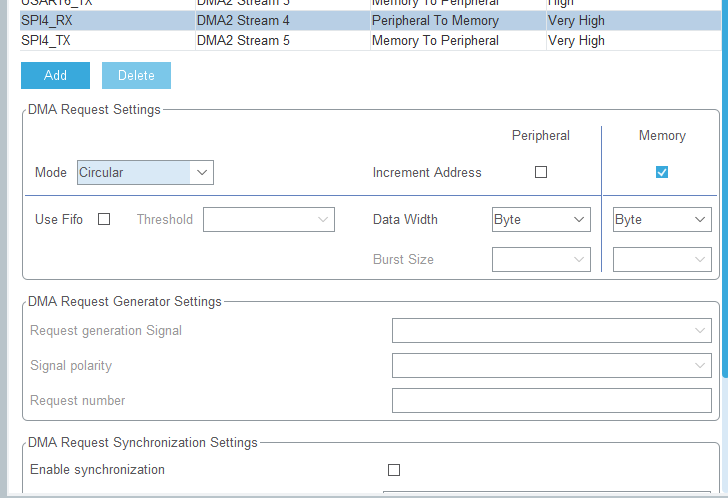The image size is (728, 499).
Task: Open Signal polarity dropdown
Action: pyautogui.click(x=552, y=366)
